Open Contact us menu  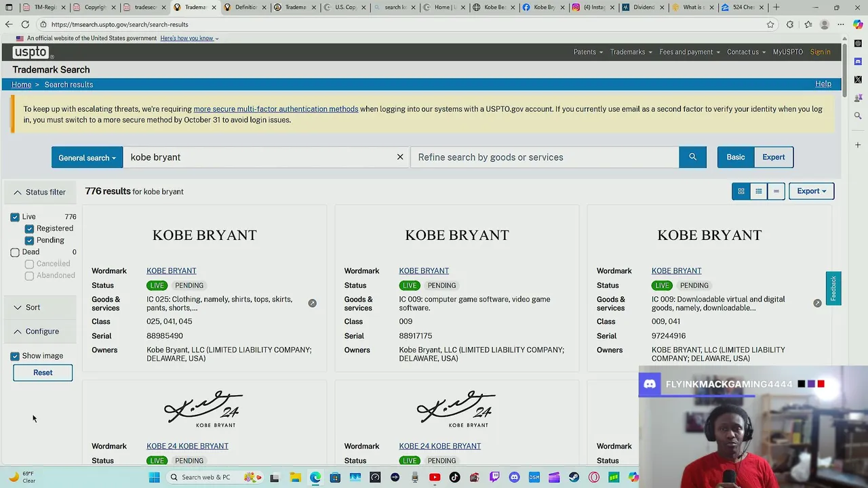click(746, 52)
